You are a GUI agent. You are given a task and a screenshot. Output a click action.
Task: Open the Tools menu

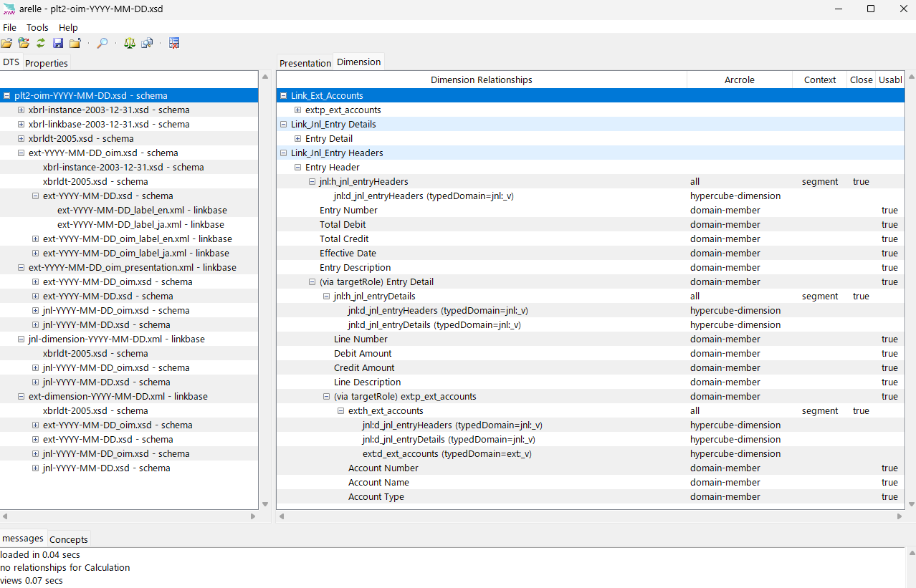coord(37,27)
